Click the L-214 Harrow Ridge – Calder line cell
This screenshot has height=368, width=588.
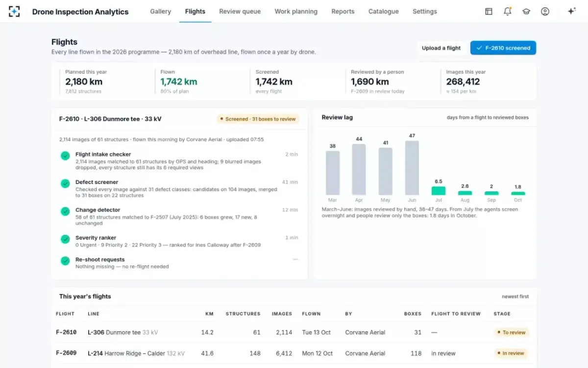pos(136,353)
